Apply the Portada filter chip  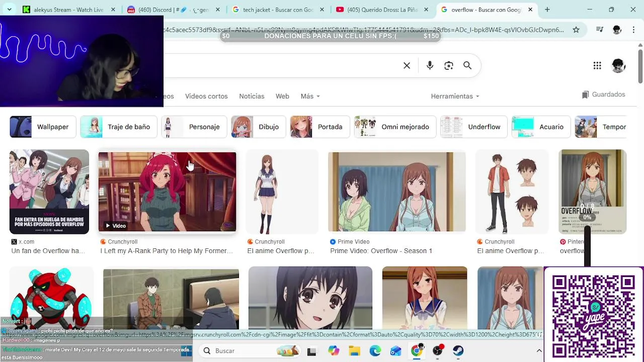[320, 127]
